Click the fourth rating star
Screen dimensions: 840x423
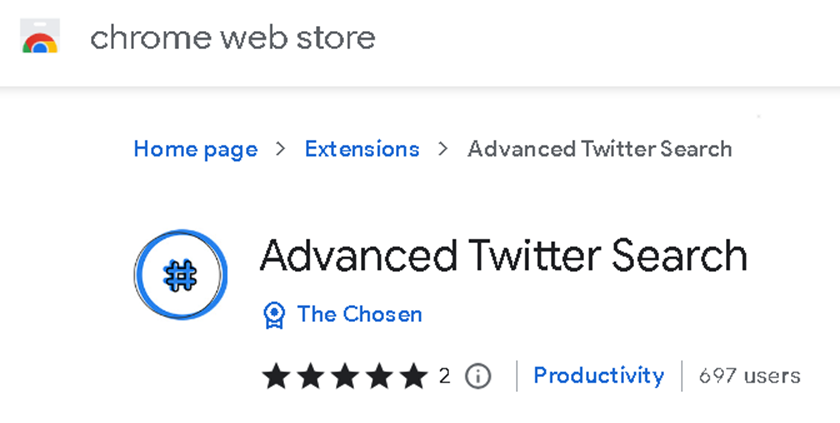[379, 376]
